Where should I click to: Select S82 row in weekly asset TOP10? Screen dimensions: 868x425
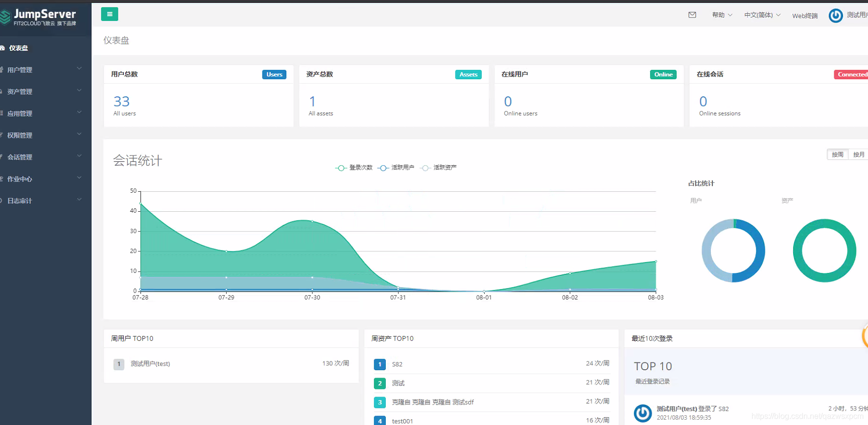coord(492,364)
